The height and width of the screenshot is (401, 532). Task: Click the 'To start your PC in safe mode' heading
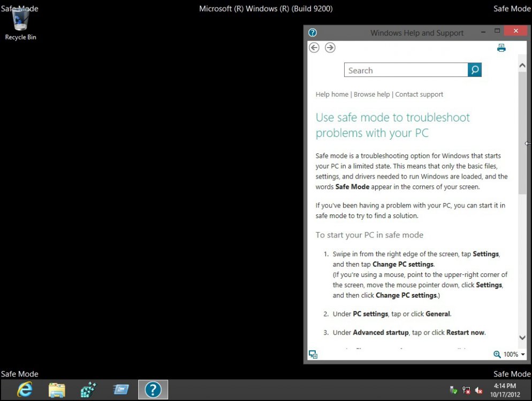coord(369,235)
